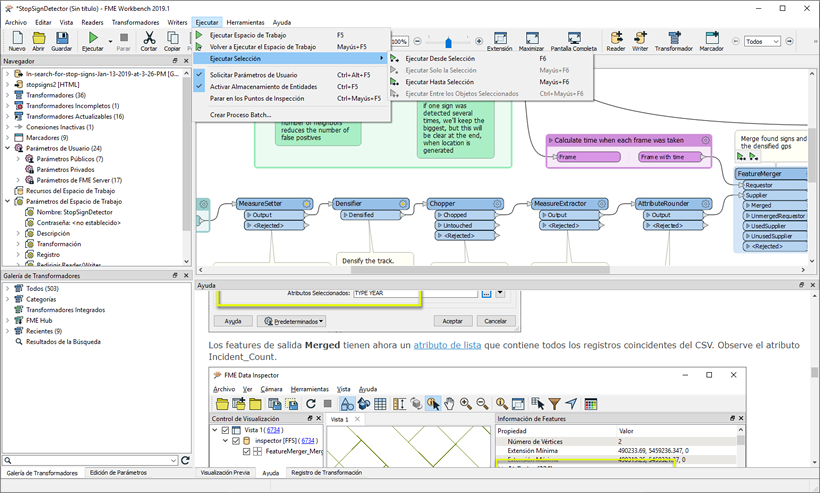
Task: Toggle Solicitar Parámetros de Usuario option
Action: click(x=292, y=75)
